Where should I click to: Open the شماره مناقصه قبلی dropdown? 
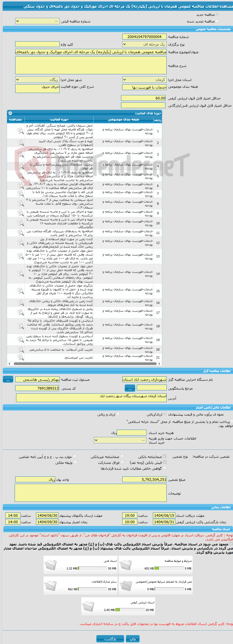pos(37,21)
